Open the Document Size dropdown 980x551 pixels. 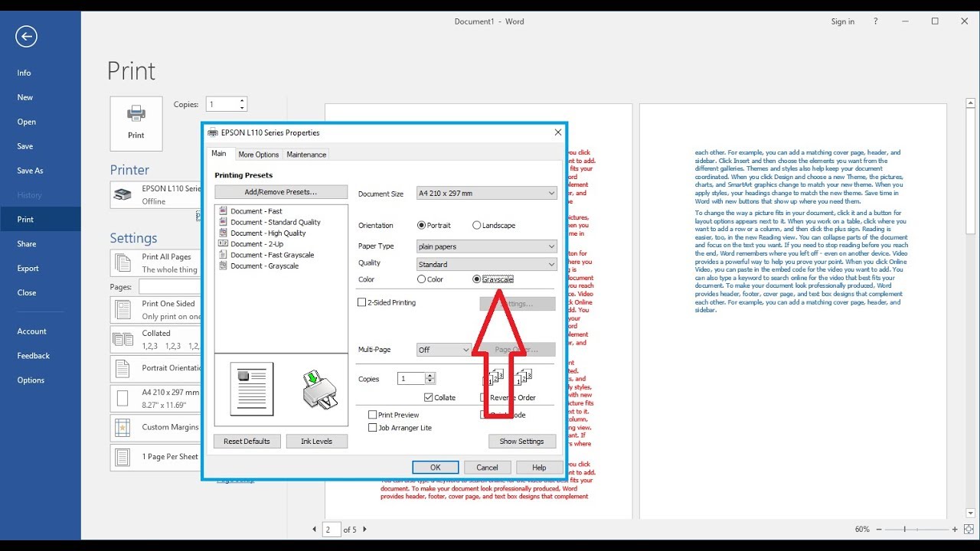pyautogui.click(x=487, y=194)
